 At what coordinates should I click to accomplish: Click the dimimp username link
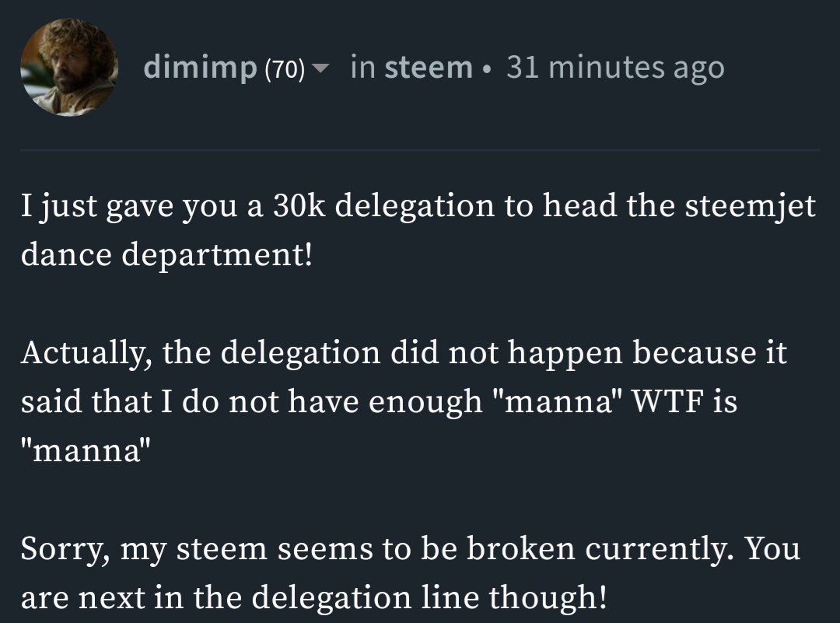pos(201,68)
